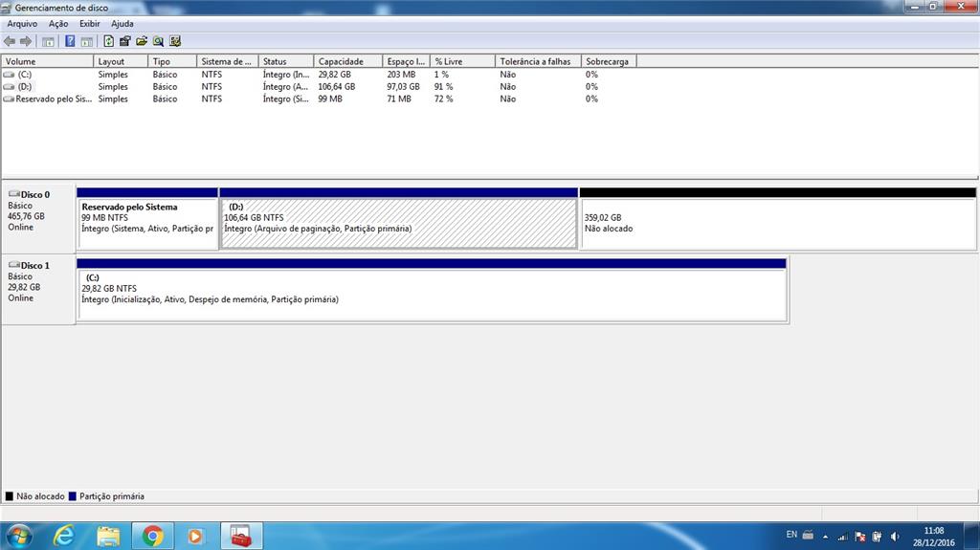Sort by the Status column header
The width and height of the screenshot is (980, 550).
click(x=285, y=61)
